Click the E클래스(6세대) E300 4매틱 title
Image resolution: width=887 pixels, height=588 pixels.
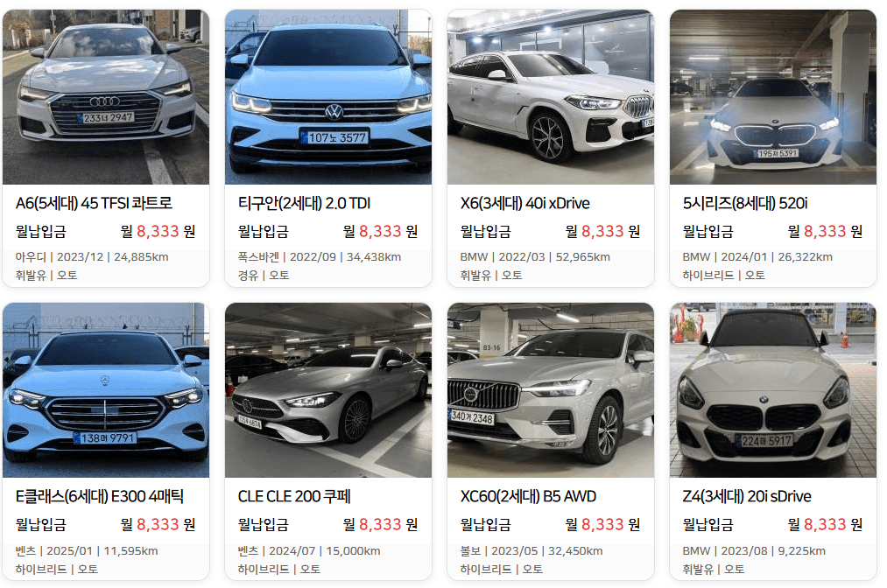(x=100, y=496)
